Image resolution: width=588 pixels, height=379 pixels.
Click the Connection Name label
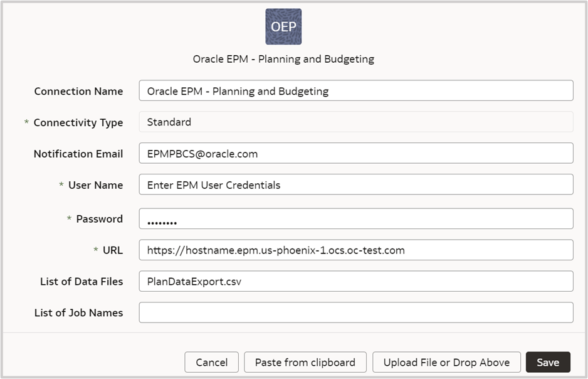coord(78,91)
